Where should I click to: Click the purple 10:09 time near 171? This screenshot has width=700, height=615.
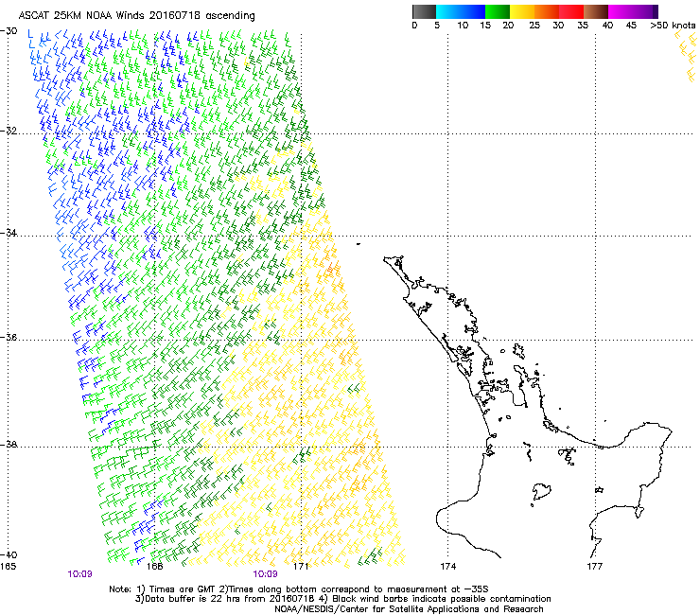click(x=265, y=574)
